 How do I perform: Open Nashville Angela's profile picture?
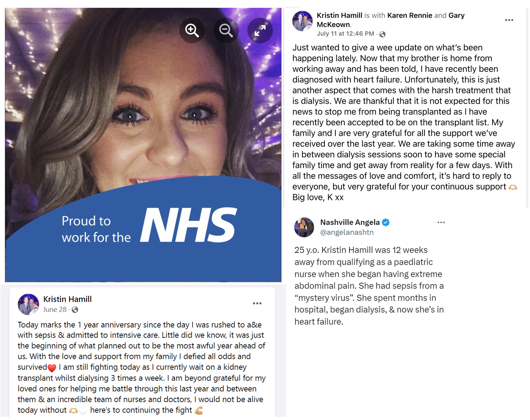[304, 227]
